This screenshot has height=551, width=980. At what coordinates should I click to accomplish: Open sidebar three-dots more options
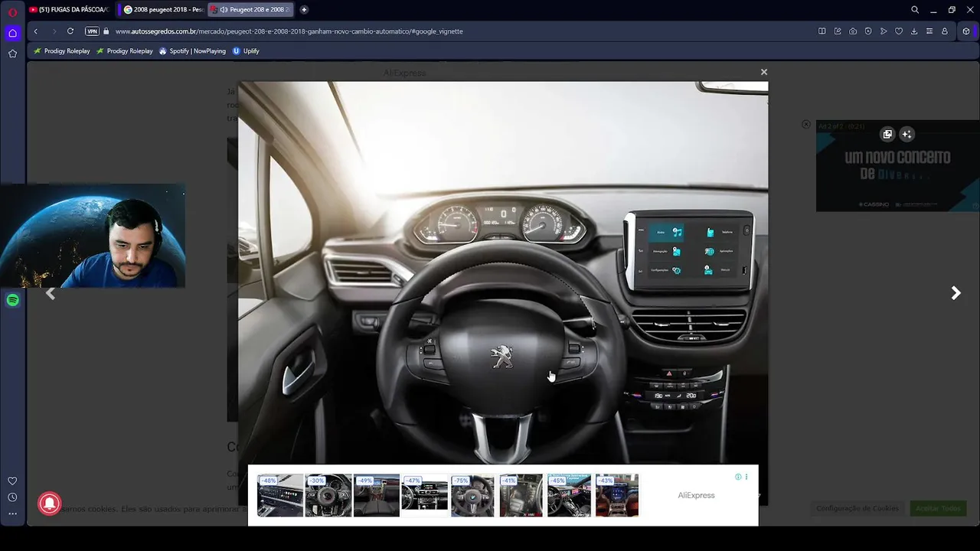(12, 514)
